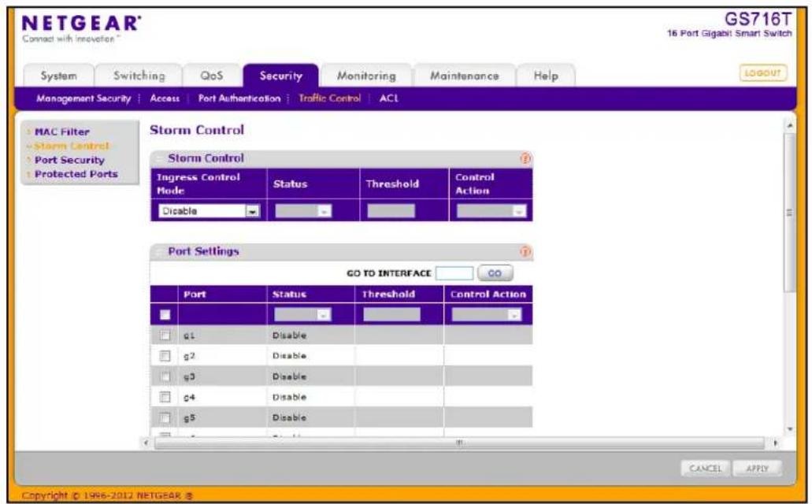The image size is (812, 504).
Task: Open help icon in Storm Control header
Action: (x=525, y=158)
